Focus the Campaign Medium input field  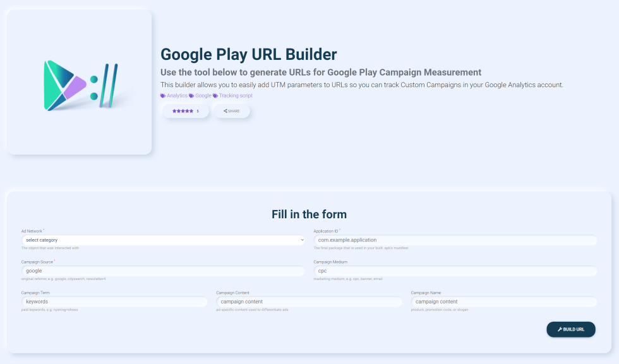(455, 271)
